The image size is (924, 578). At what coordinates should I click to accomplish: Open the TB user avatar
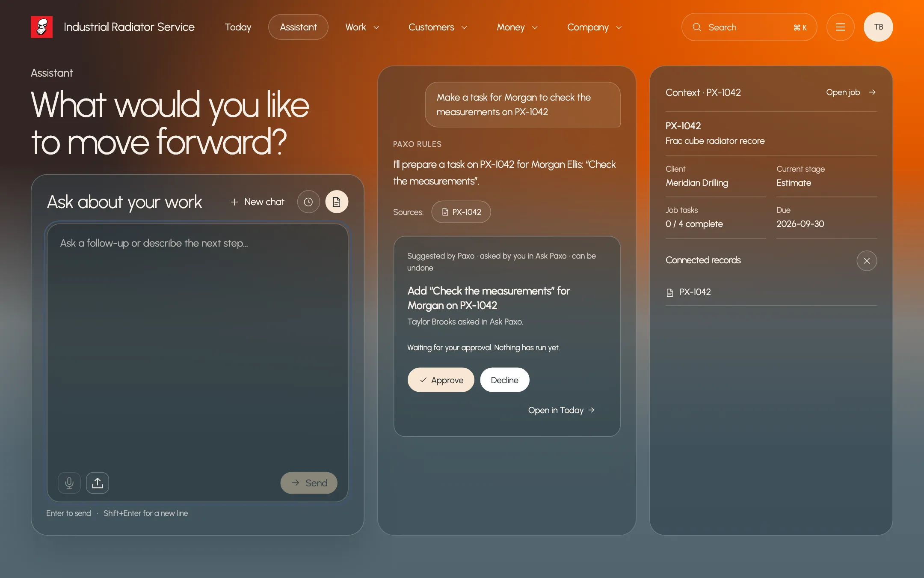(878, 27)
